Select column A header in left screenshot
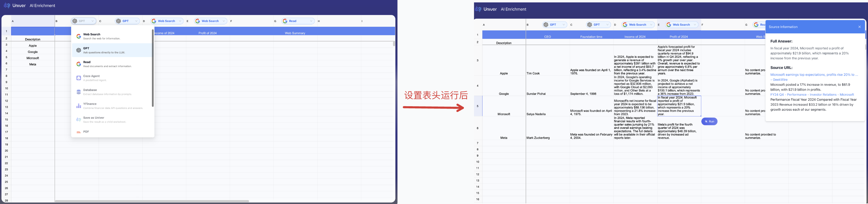Image resolution: width=868 pixels, height=204 pixels. tap(33, 21)
